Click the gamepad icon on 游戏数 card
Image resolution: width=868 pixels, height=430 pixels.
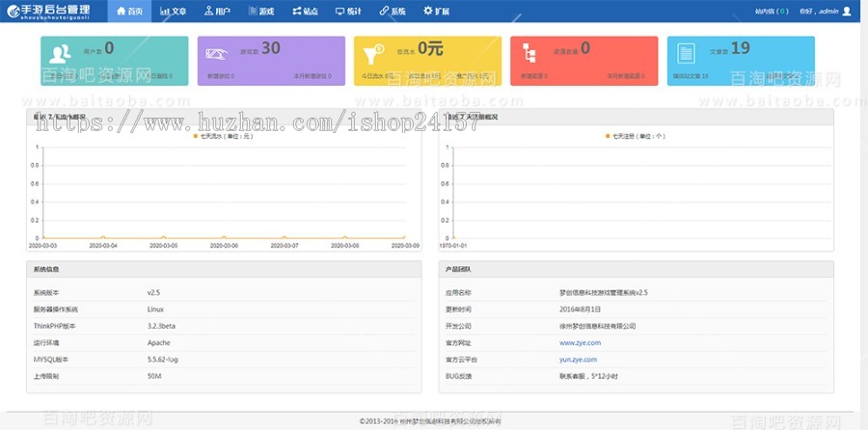pyautogui.click(x=216, y=54)
